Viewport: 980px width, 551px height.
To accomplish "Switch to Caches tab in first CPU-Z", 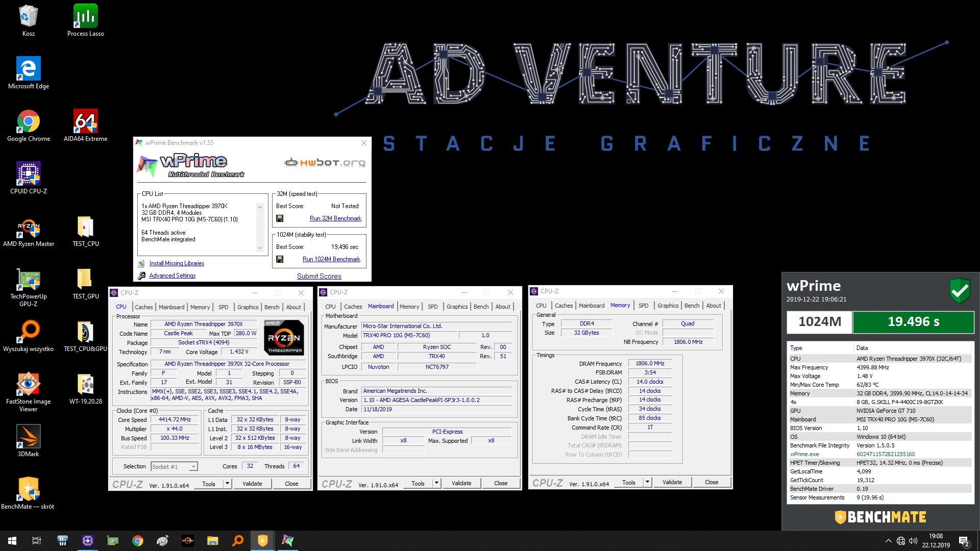I will point(144,307).
